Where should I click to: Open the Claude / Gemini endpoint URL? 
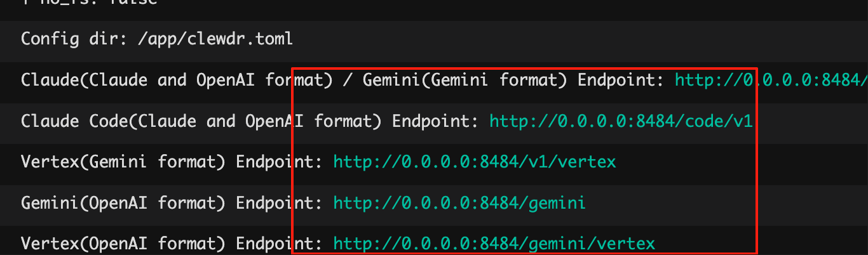tap(771, 80)
